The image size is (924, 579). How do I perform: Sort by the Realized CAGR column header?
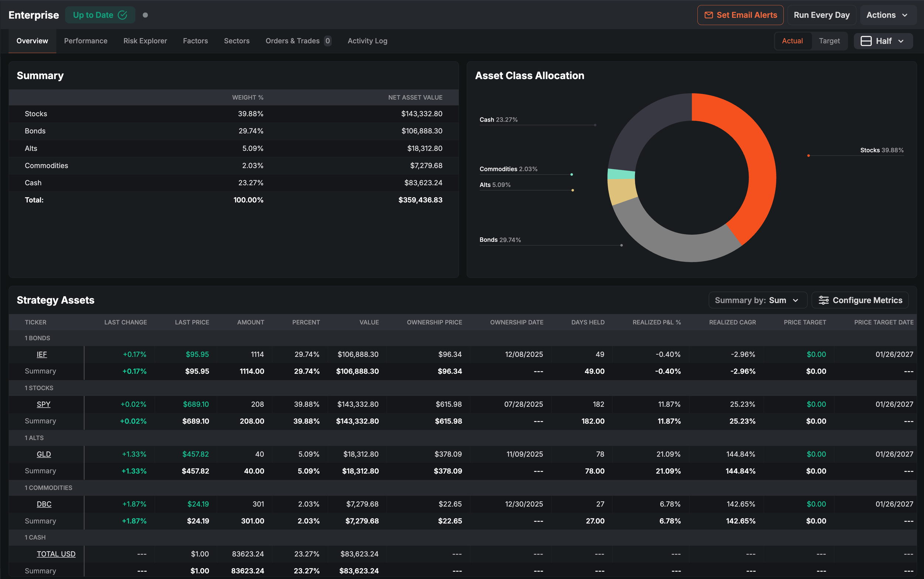coord(732,323)
